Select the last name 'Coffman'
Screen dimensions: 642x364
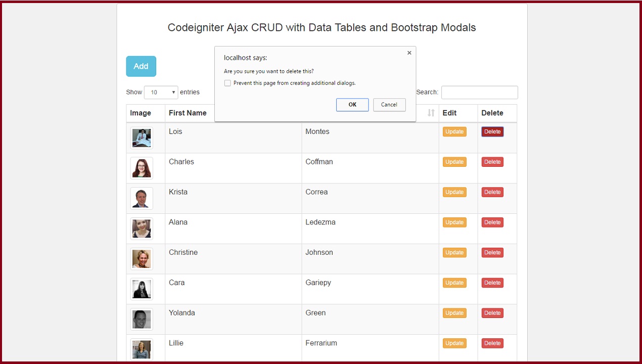click(319, 162)
